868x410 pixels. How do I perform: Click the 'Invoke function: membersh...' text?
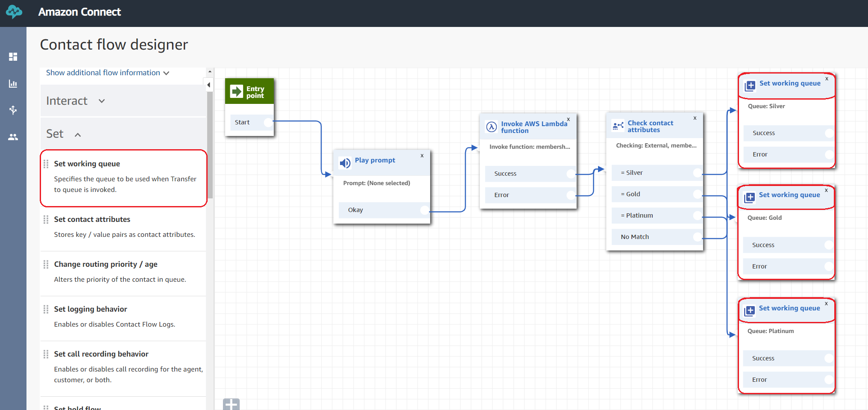pos(530,147)
